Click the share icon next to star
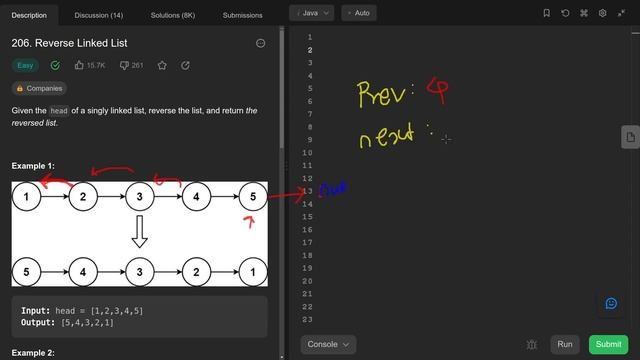The image size is (640, 360). pos(185,65)
